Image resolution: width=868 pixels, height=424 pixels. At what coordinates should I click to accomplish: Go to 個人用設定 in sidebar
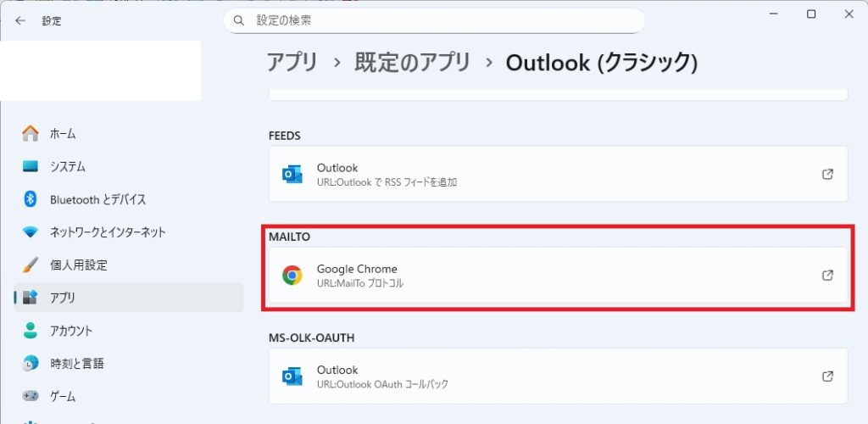pyautogui.click(x=79, y=265)
